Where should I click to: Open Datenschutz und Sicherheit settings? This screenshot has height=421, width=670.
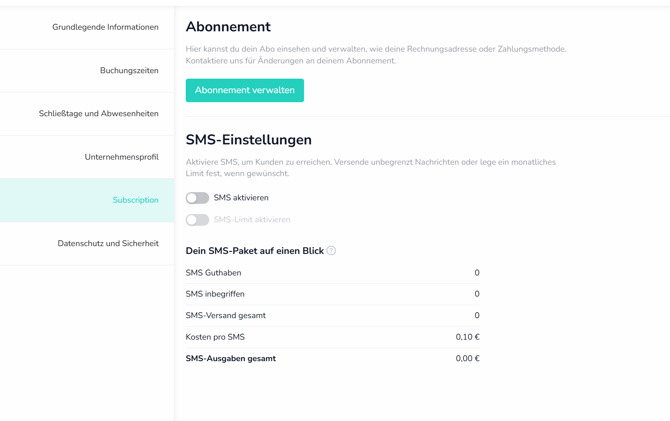pos(108,243)
